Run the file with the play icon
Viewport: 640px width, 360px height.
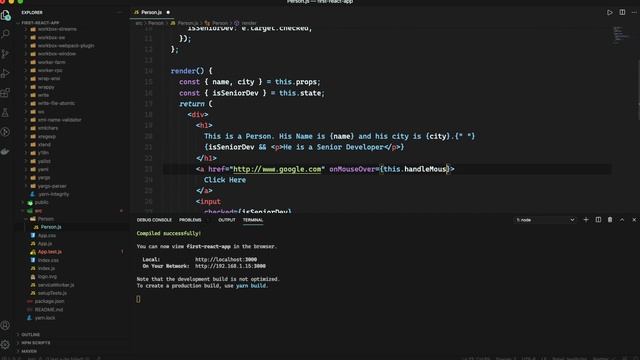pos(609,13)
